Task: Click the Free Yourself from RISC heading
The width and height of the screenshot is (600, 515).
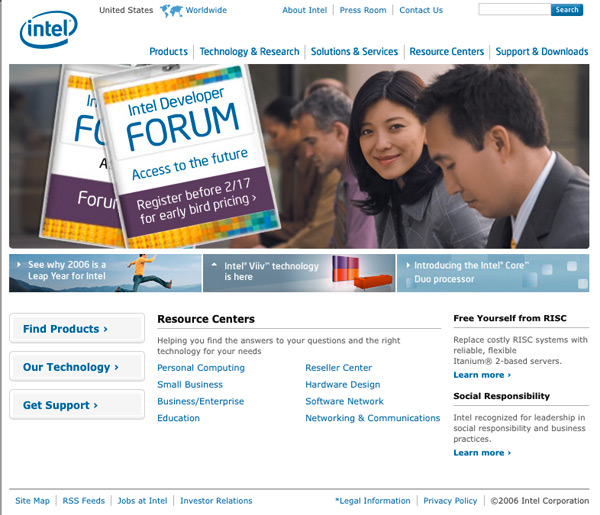Action: pos(510,318)
